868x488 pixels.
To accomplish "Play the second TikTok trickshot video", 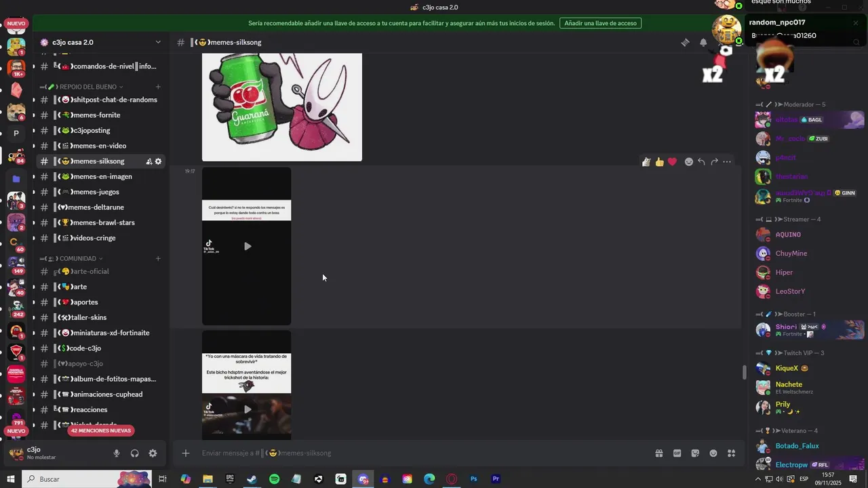I will (247, 409).
